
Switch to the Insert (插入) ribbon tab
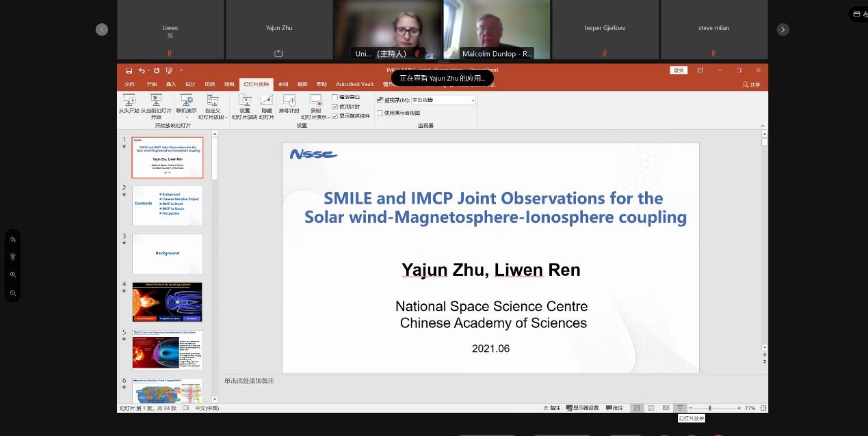tap(171, 85)
